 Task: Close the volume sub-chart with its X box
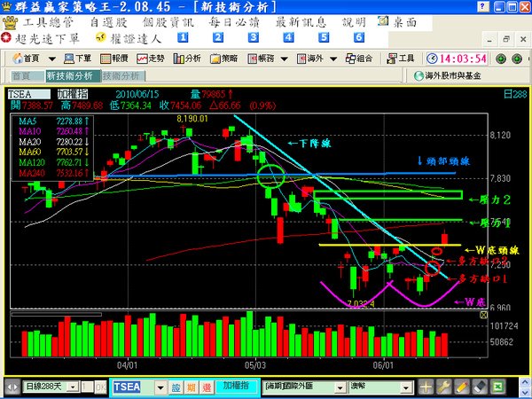pos(483,315)
